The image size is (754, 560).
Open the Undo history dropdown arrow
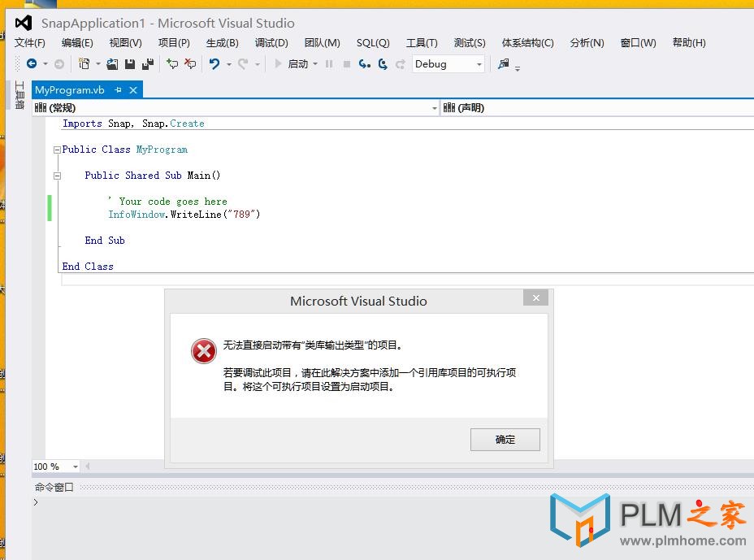coord(229,64)
